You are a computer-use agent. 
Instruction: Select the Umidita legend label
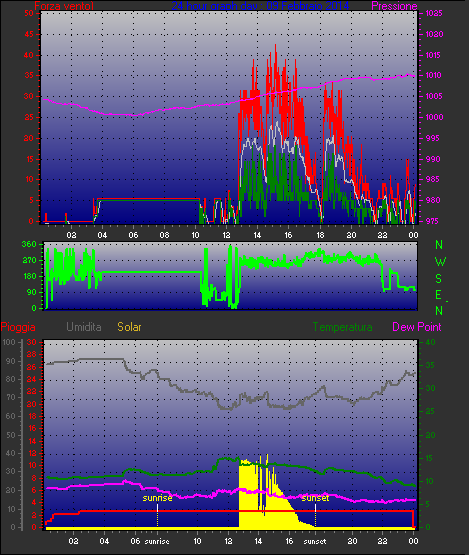point(84,327)
